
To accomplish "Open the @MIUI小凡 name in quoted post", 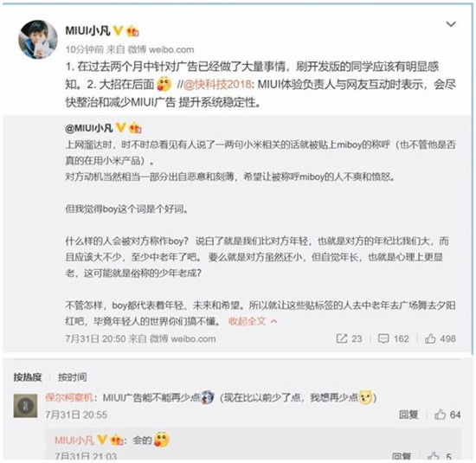I will tap(89, 128).
